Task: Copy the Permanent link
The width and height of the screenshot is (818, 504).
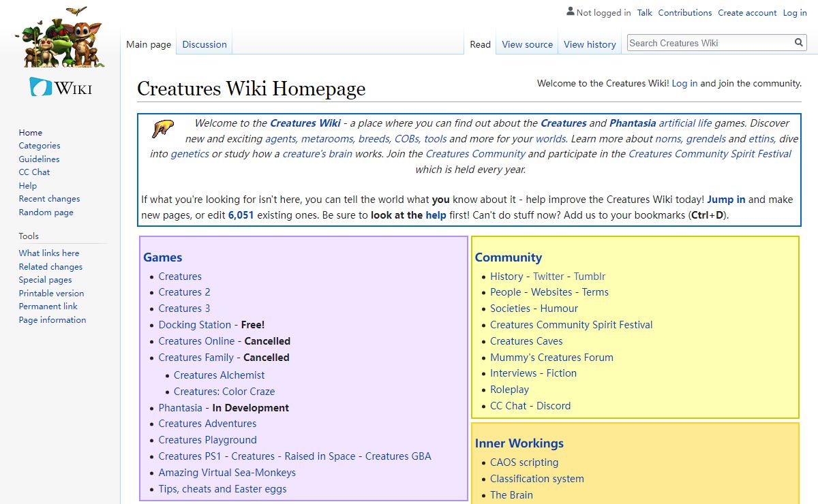Action: (48, 306)
